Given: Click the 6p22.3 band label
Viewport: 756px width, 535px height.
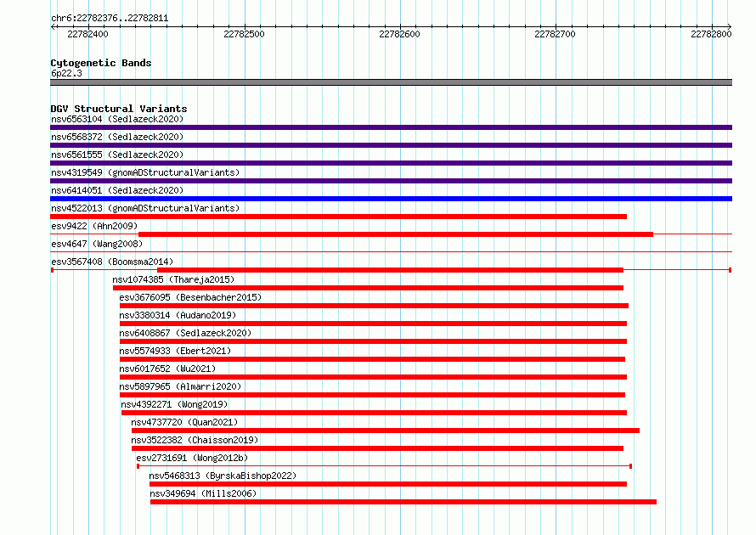Looking at the screenshot, I should coord(66,73).
